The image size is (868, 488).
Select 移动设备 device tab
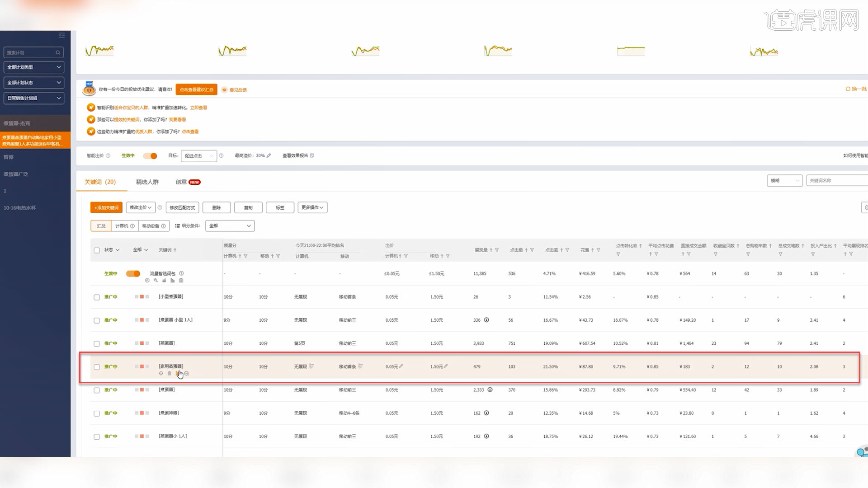[154, 226]
